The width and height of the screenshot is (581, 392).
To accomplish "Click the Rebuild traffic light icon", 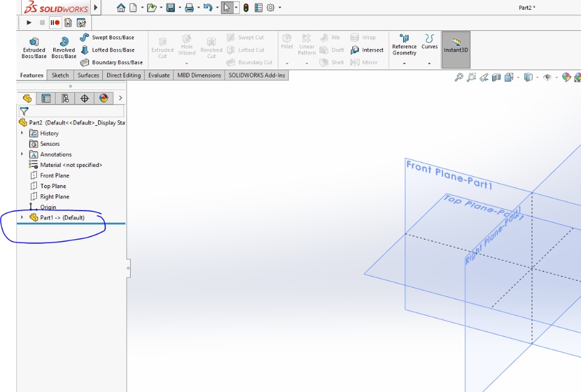I will 246,7.
